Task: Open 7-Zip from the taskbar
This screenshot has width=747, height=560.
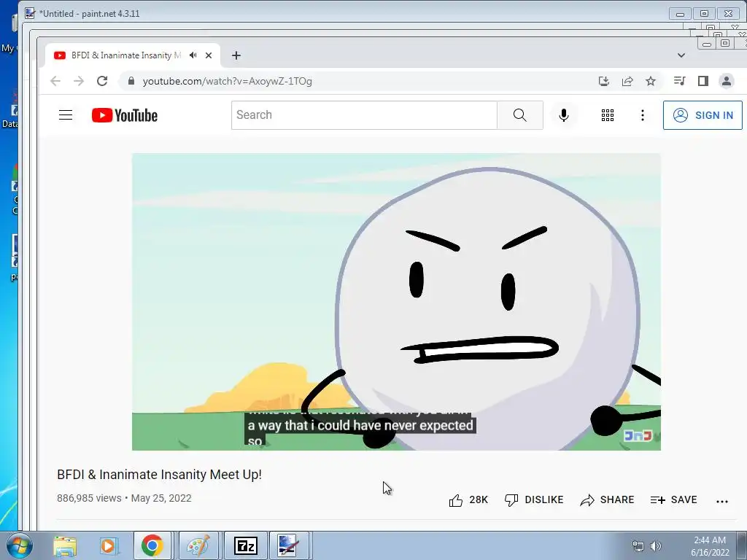Action: [x=246, y=545]
